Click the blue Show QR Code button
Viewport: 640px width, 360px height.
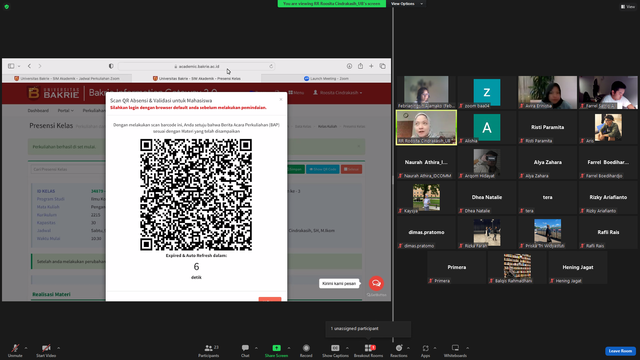(x=322, y=169)
